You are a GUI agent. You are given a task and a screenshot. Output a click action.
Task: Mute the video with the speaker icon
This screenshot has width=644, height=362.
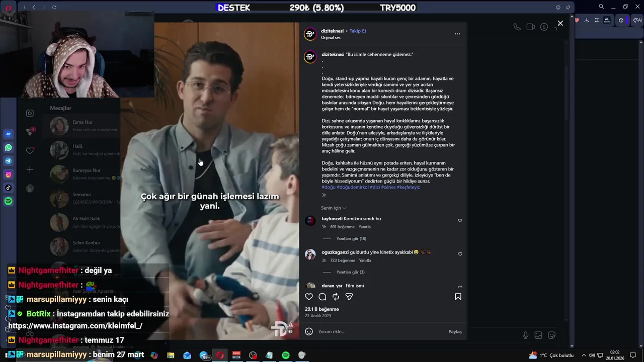pyautogui.click(x=290, y=331)
